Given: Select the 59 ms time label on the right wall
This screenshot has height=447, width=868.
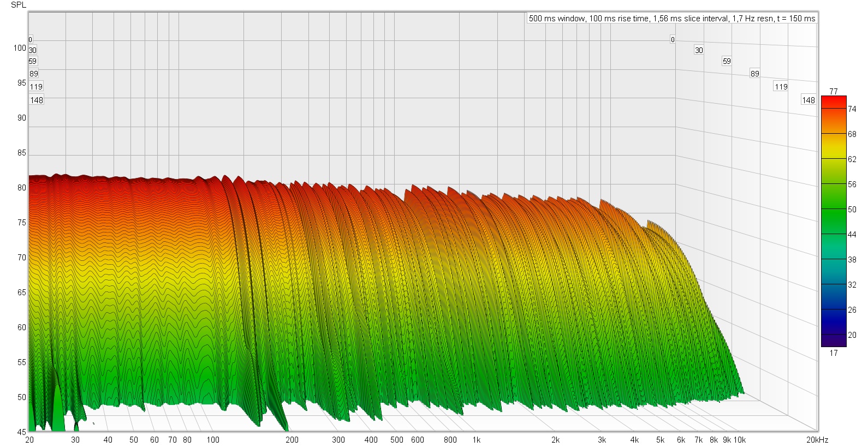Looking at the screenshot, I should 727,61.
